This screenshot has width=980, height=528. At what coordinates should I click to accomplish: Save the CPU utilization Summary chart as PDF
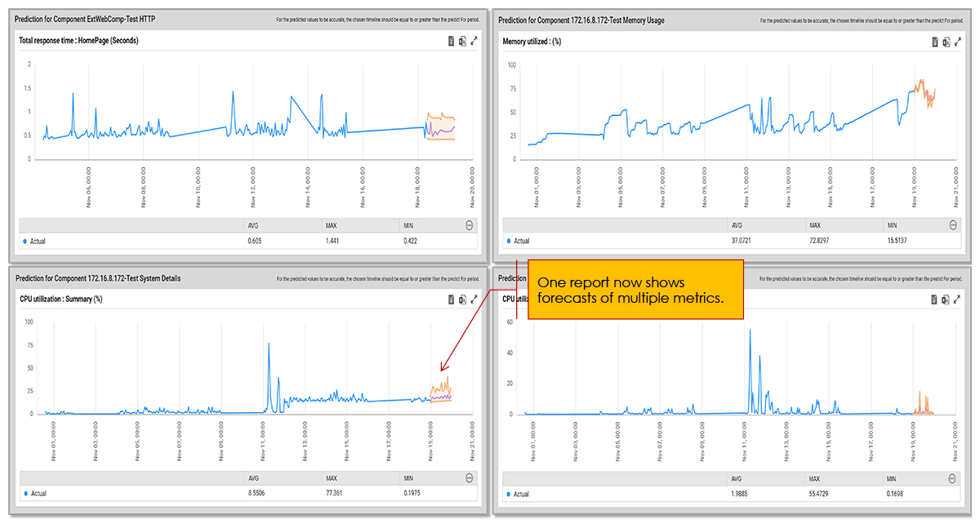click(x=450, y=299)
